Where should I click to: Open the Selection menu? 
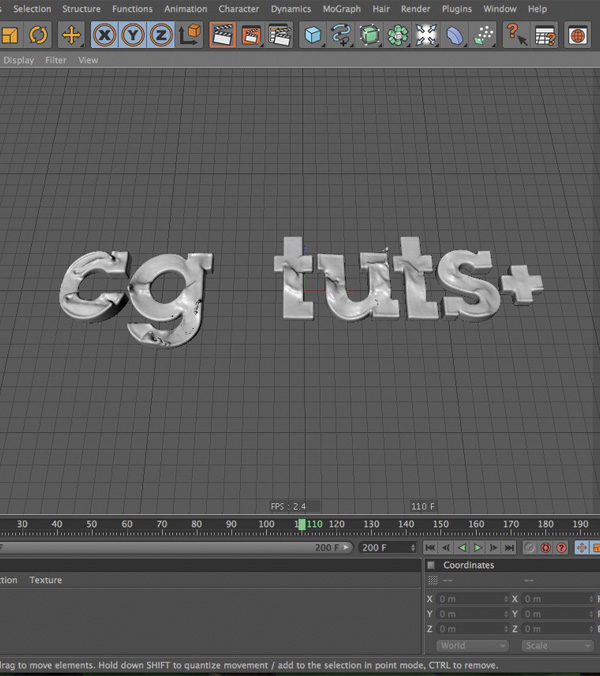[32, 9]
